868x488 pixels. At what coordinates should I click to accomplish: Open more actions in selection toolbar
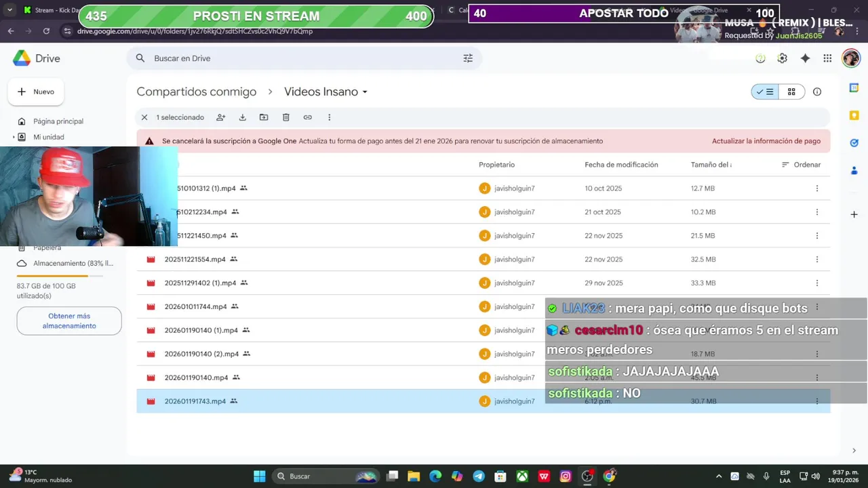[x=330, y=117]
